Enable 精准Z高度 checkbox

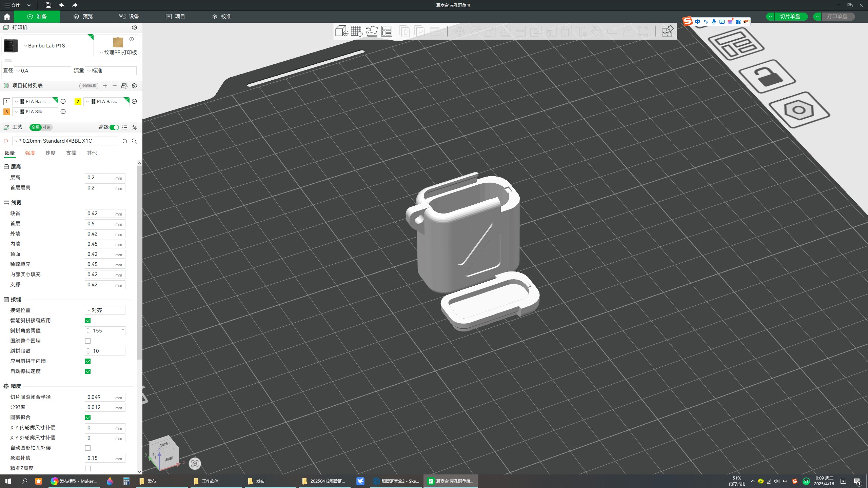pos(88,468)
